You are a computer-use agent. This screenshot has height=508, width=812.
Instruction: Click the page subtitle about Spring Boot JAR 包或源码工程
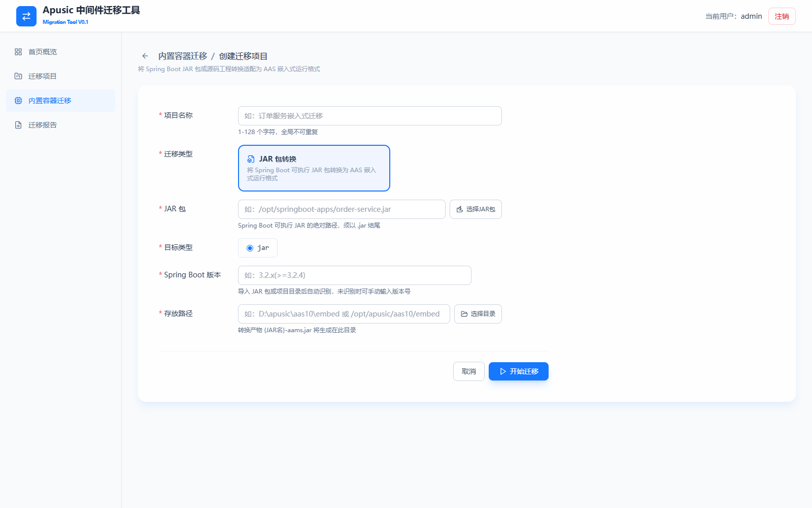pos(229,69)
